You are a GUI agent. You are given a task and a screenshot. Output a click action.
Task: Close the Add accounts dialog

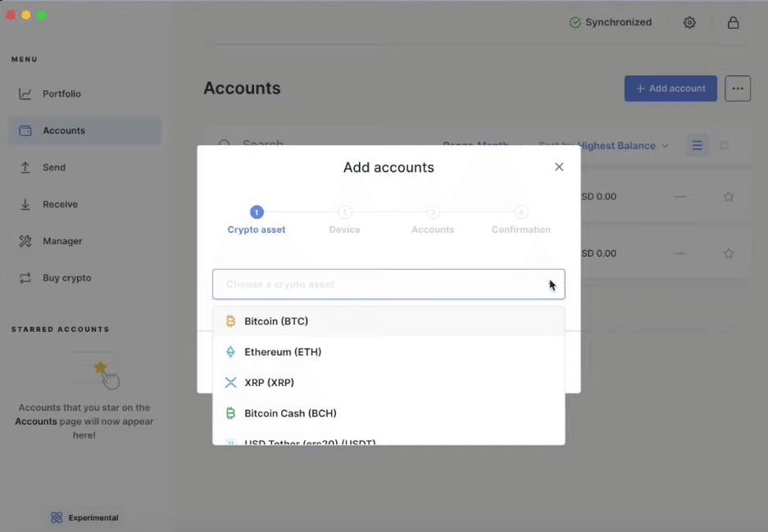click(x=559, y=167)
